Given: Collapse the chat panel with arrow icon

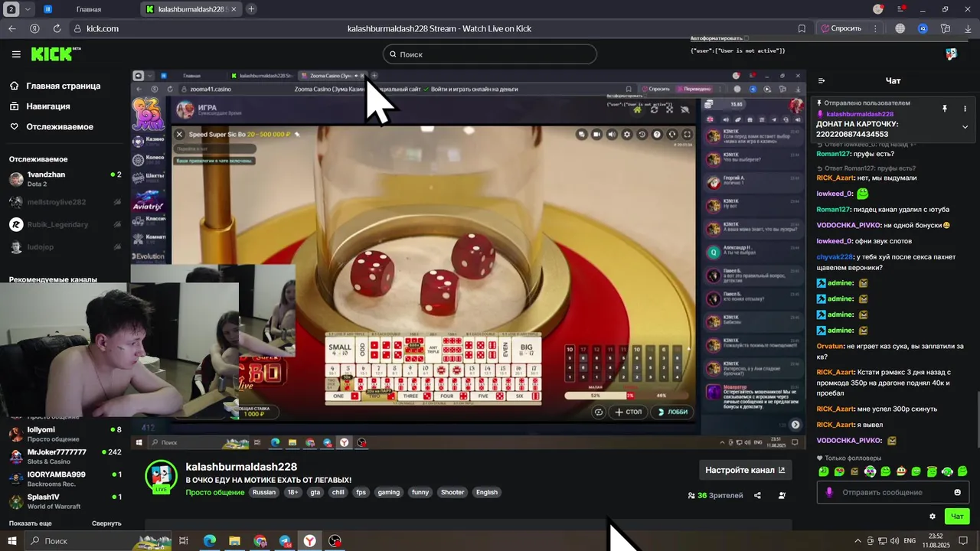Looking at the screenshot, I should click(x=822, y=80).
